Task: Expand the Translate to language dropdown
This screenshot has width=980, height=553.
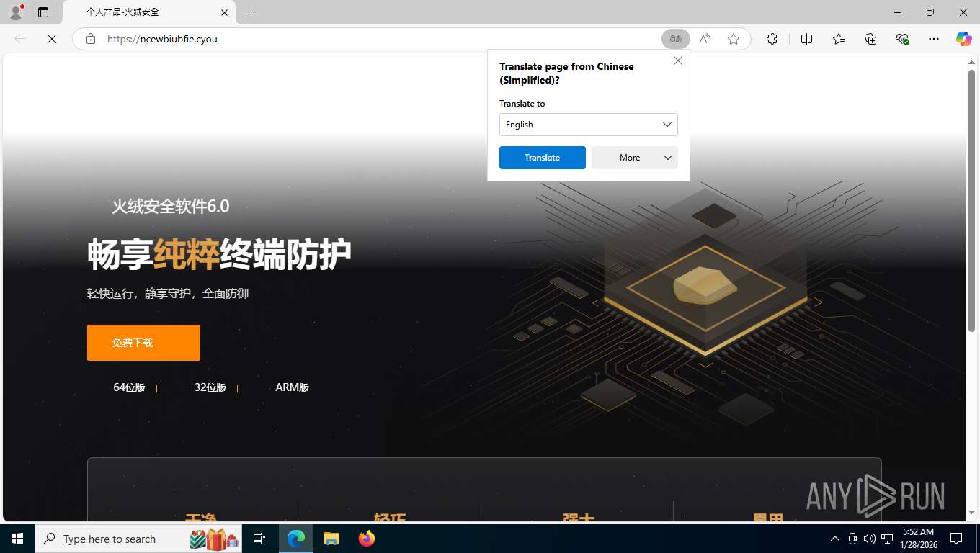Action: click(588, 125)
